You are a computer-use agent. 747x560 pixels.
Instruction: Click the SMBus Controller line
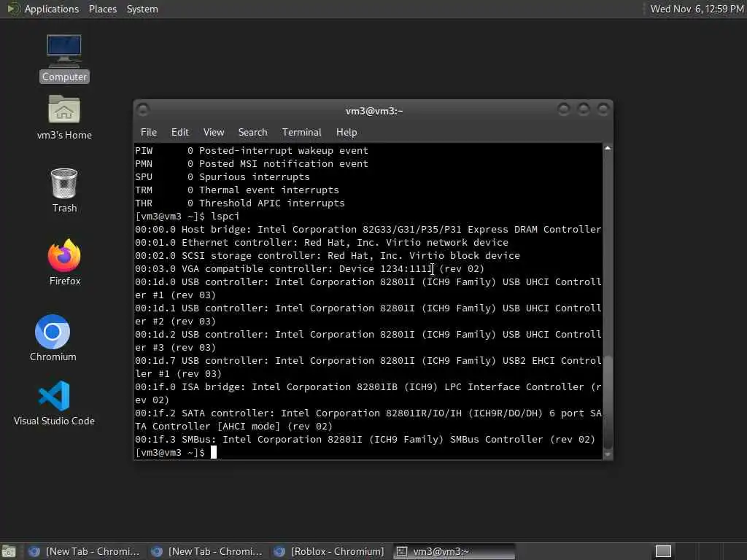(x=365, y=440)
